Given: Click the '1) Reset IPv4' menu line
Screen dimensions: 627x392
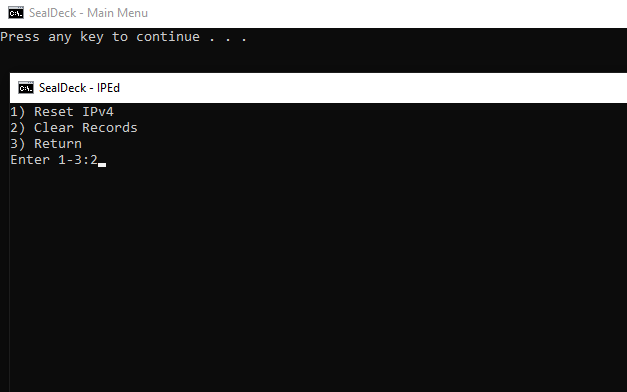Looking at the screenshot, I should coord(62,112).
